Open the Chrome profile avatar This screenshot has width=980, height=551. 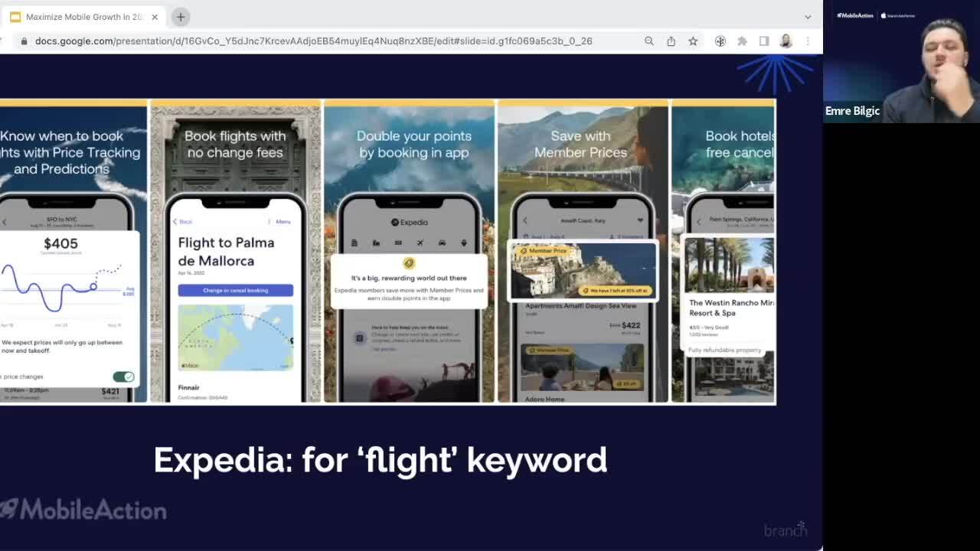[x=786, y=41]
